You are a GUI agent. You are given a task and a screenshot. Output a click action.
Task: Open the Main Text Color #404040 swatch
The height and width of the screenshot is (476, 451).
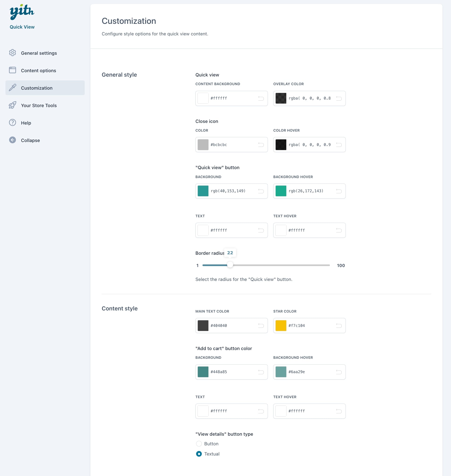[x=203, y=326]
